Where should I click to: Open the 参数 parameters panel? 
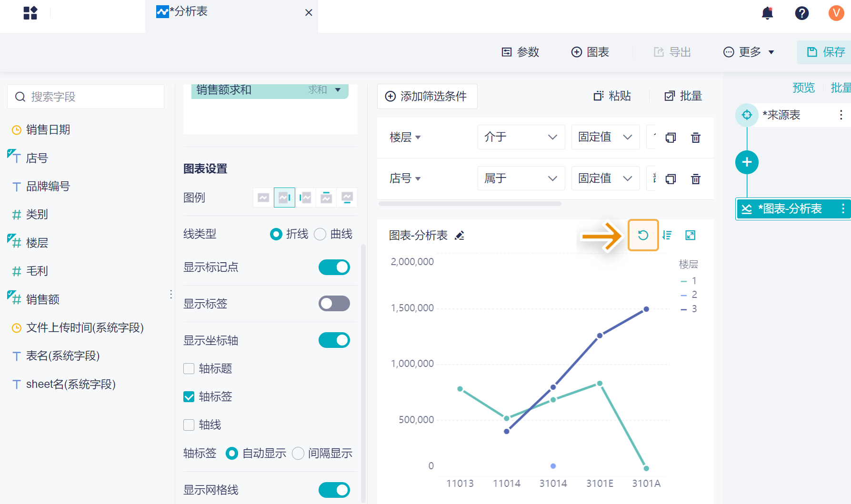[x=520, y=52]
